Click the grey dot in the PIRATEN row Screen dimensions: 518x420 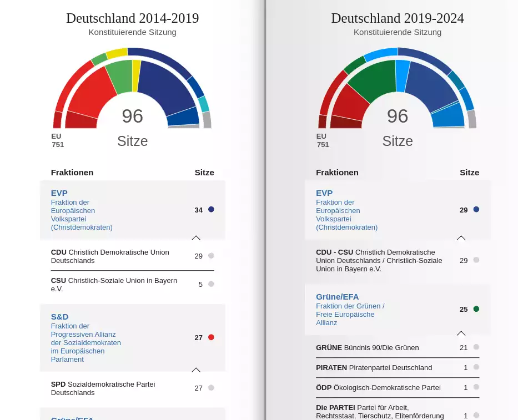point(476,367)
